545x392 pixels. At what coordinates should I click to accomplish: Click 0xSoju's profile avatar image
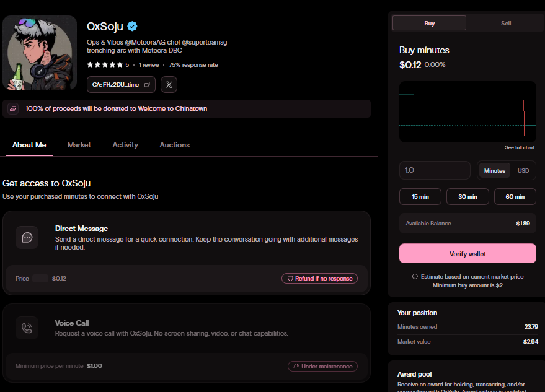(x=40, y=53)
